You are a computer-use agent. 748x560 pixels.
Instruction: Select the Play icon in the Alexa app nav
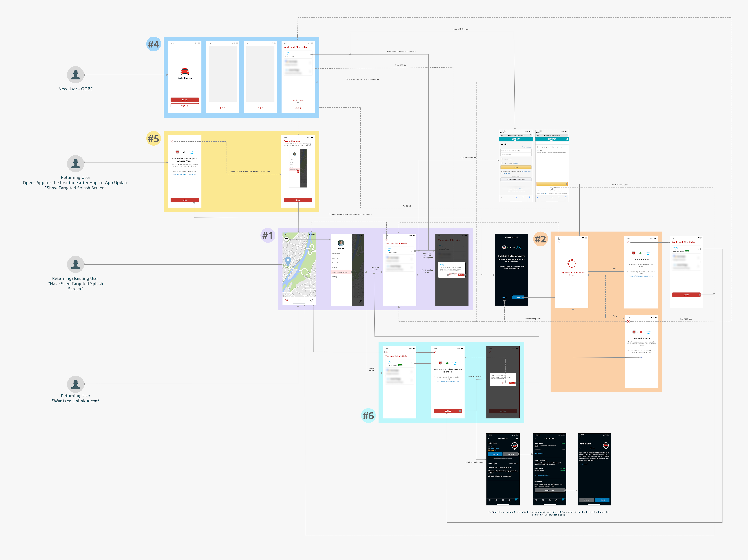click(x=503, y=500)
